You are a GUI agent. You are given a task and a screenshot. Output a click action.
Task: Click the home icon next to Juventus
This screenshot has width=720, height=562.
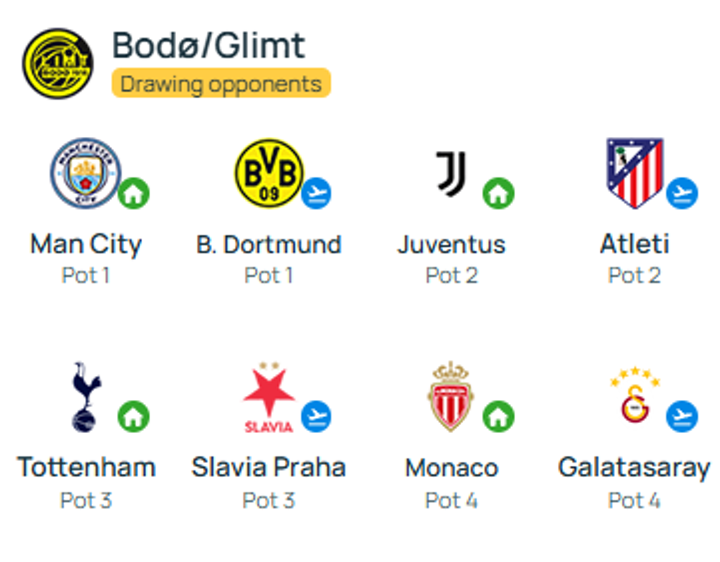[498, 192]
